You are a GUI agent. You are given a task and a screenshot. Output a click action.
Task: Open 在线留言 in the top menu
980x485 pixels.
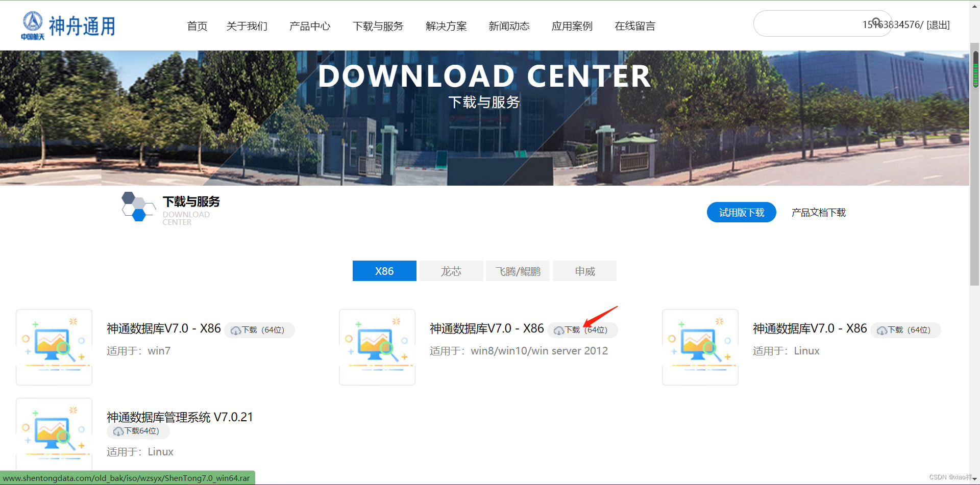click(635, 26)
